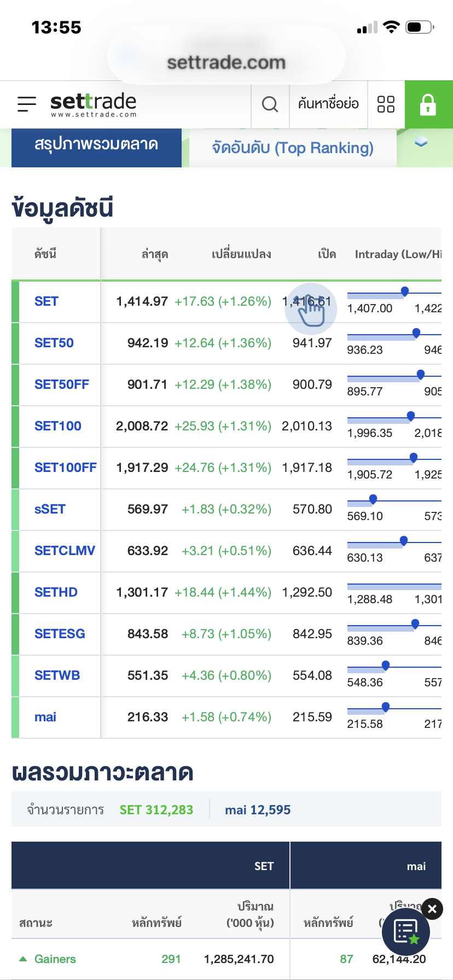Open the floating watchlist star icon
The image size is (453, 980).
[x=406, y=932]
